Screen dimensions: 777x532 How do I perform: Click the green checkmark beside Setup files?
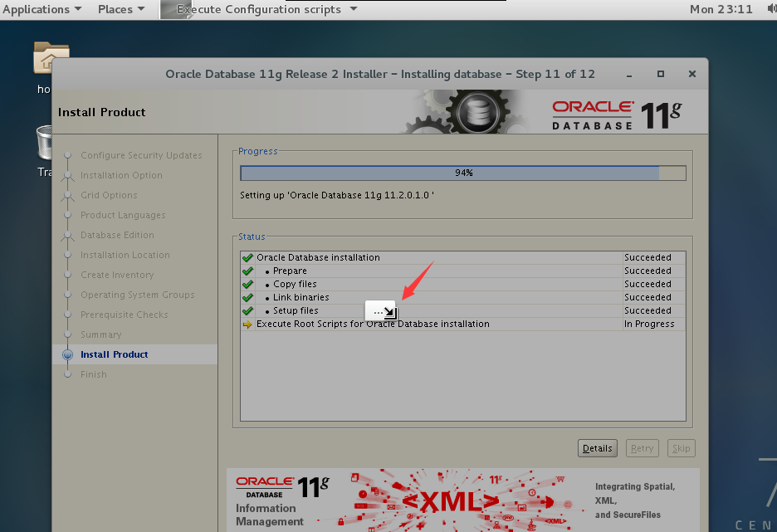point(247,310)
